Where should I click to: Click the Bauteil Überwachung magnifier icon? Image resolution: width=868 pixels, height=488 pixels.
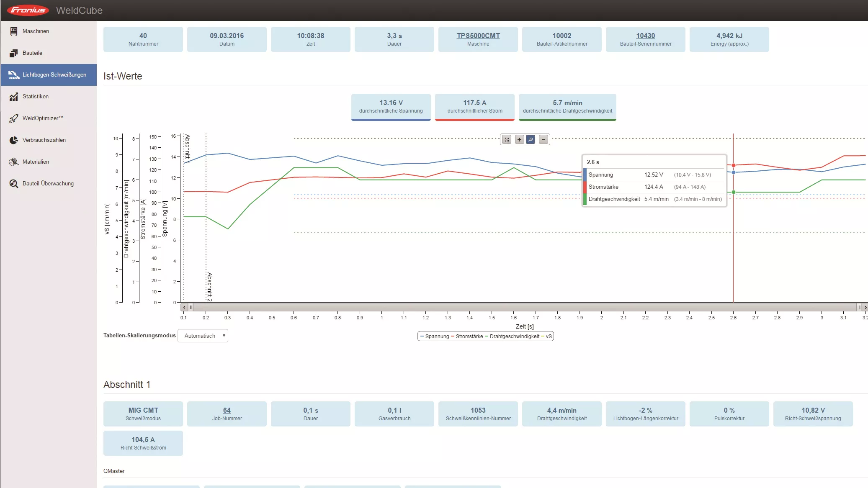14,184
